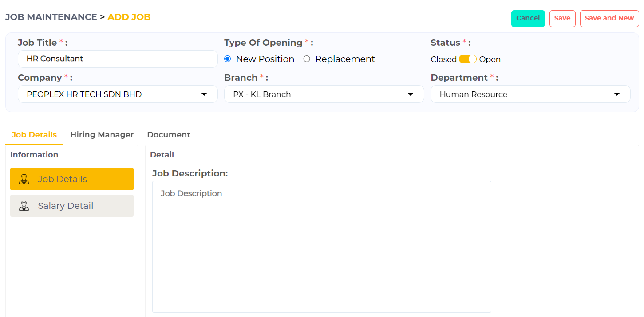Expand the Branch dropdown list
644x317 pixels.
tap(324, 94)
